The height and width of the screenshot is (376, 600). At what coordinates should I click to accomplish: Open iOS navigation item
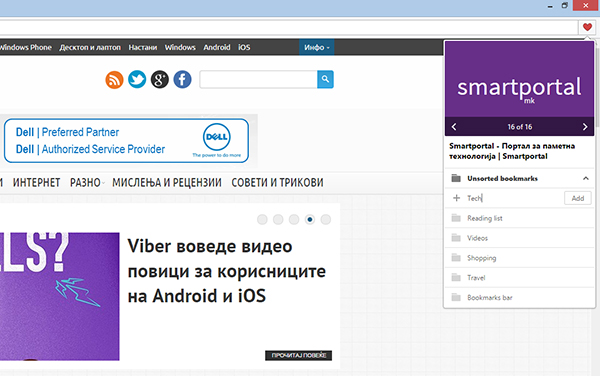click(244, 47)
